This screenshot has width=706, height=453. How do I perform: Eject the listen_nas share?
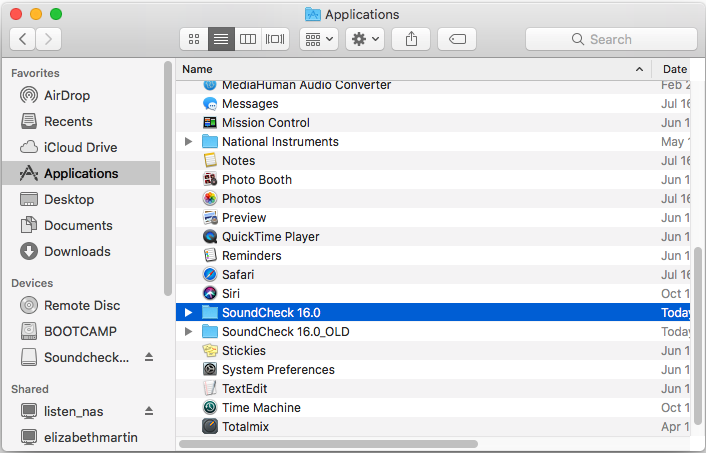149,411
